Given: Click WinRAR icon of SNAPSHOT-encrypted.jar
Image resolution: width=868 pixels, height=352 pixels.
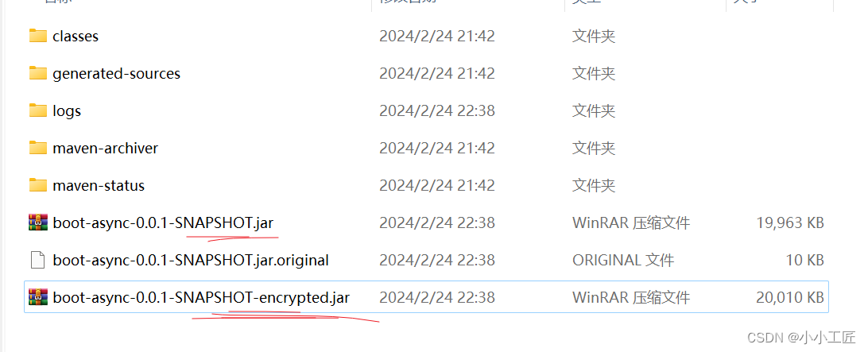Looking at the screenshot, I should point(37,297).
